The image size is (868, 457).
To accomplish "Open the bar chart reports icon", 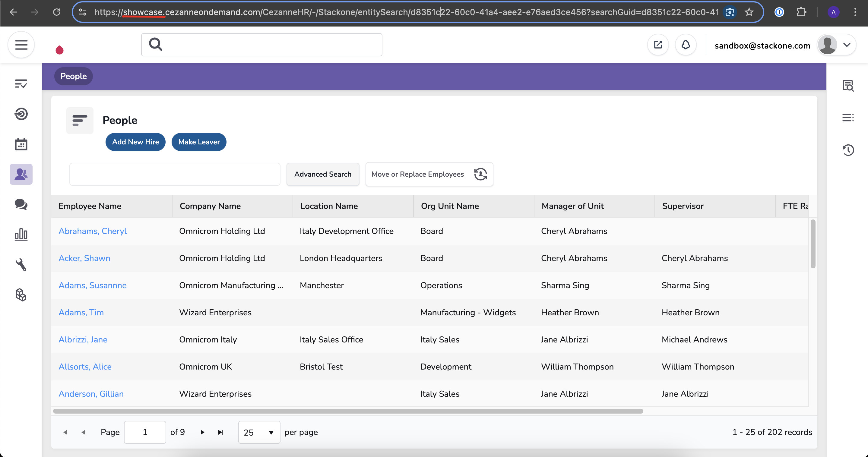I will pyautogui.click(x=21, y=235).
